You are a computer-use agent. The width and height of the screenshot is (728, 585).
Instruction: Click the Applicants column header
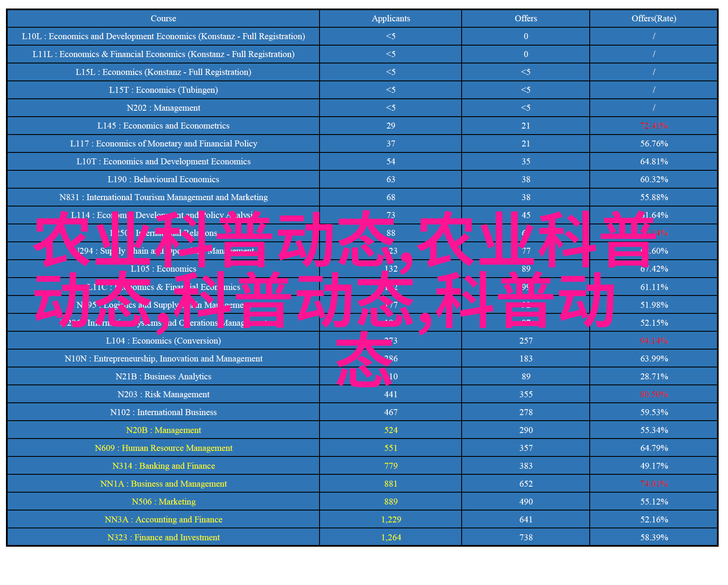(391, 18)
